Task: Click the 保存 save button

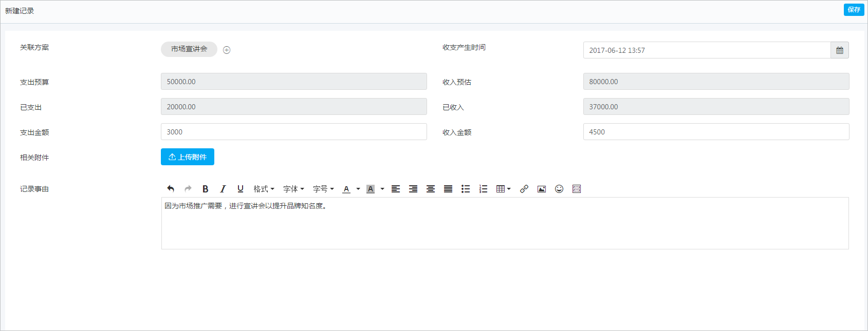Action: tap(854, 10)
